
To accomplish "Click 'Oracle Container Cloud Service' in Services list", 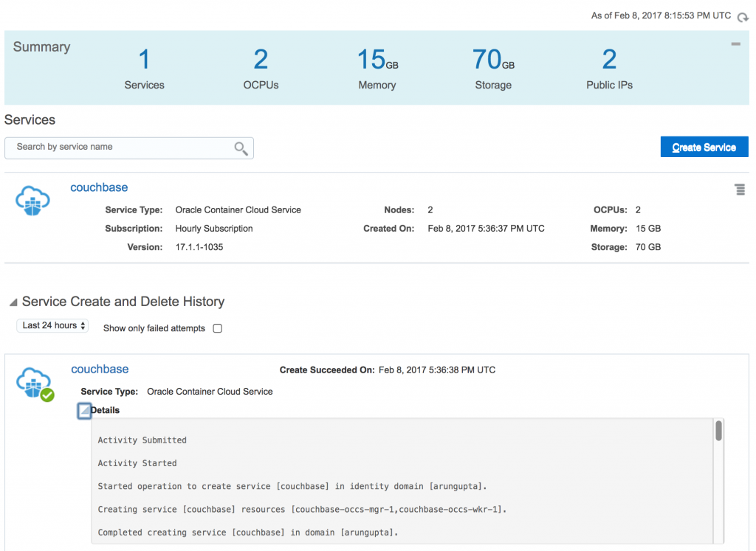I will click(238, 210).
